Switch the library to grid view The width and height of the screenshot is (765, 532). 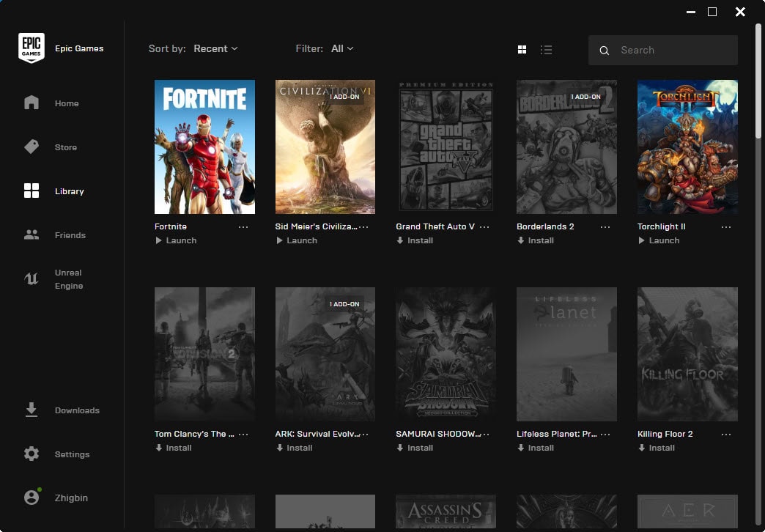pyautogui.click(x=522, y=49)
